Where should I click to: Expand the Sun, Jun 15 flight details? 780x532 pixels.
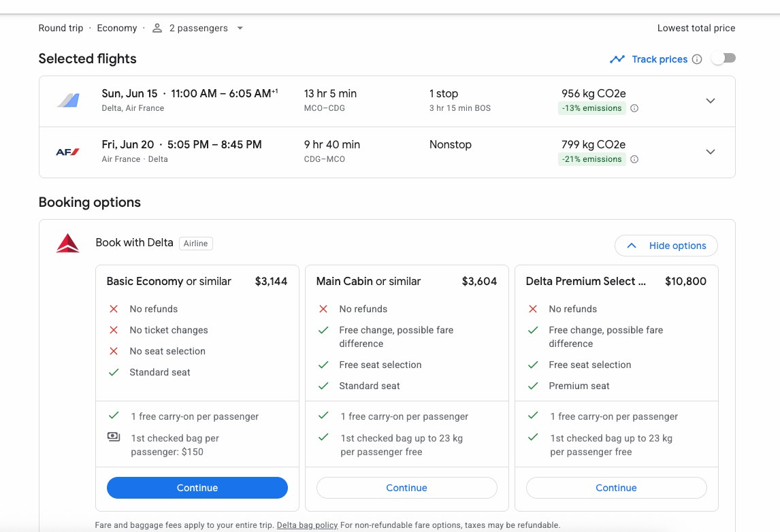711,101
